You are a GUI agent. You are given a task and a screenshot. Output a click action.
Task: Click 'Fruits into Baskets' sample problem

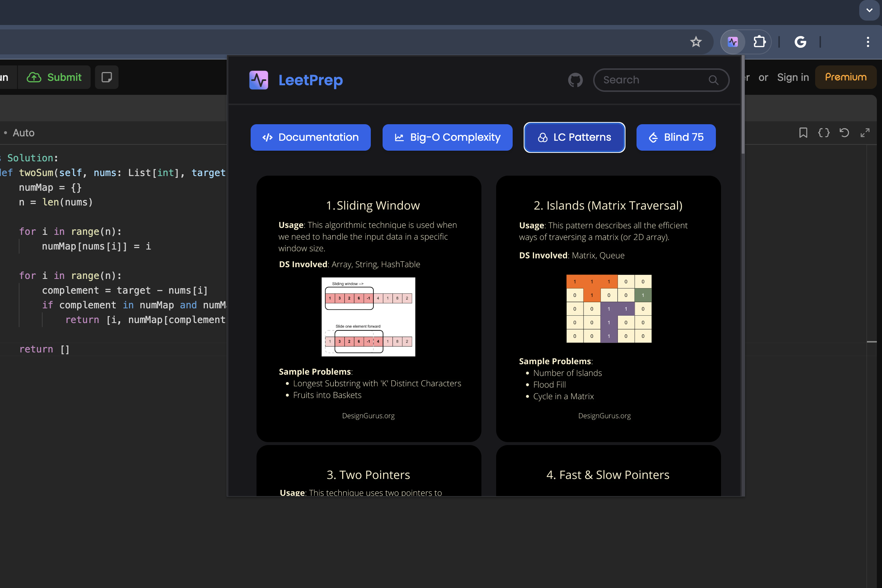(327, 395)
